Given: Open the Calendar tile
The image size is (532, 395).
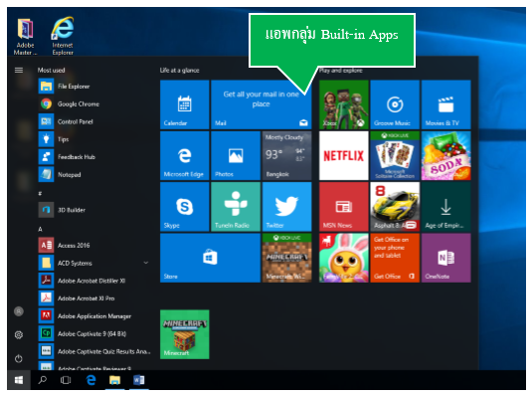Looking at the screenshot, I should 185,104.
